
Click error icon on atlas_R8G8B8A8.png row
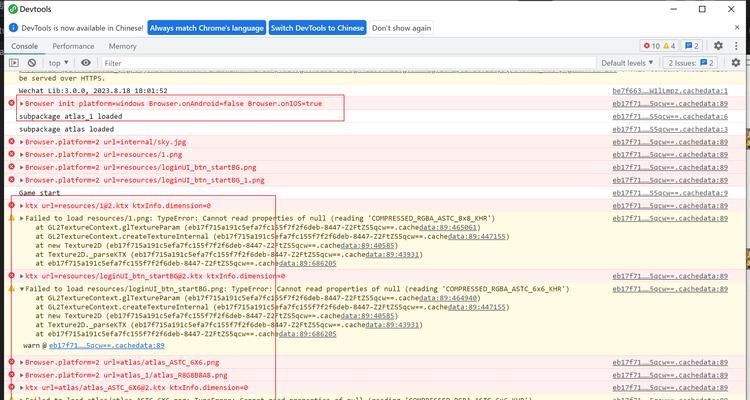coord(12,375)
